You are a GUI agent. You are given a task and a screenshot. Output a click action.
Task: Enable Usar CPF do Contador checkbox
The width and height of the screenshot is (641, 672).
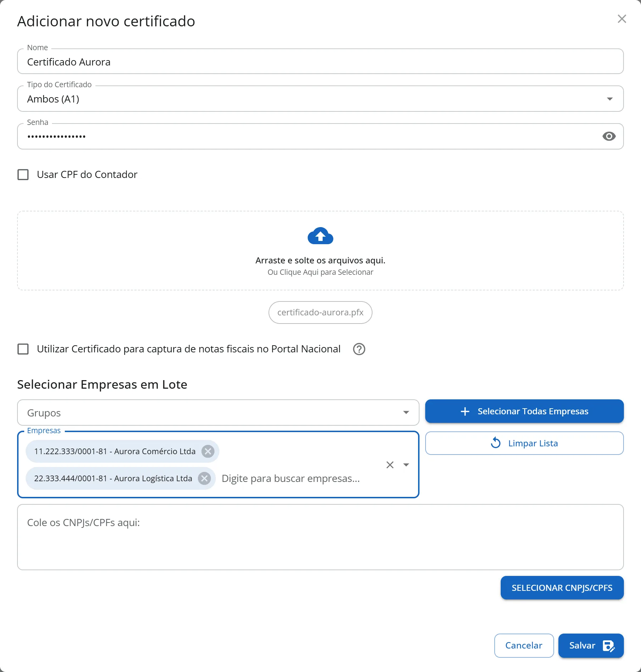pyautogui.click(x=23, y=175)
